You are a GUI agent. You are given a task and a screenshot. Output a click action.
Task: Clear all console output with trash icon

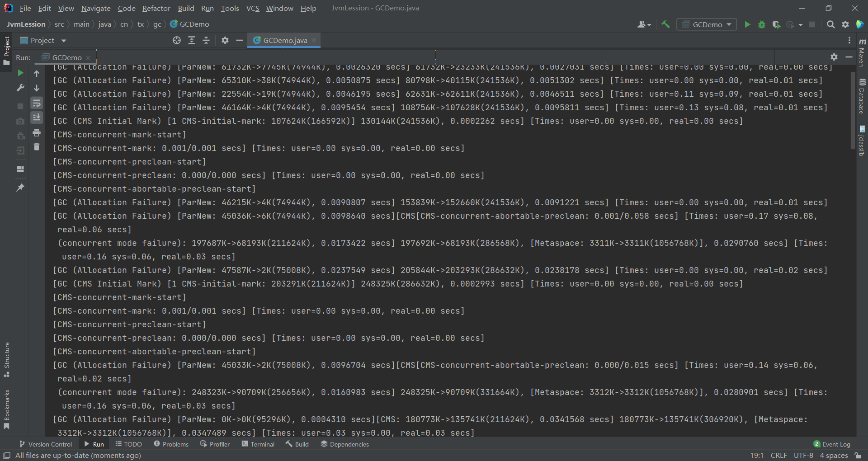(37, 146)
